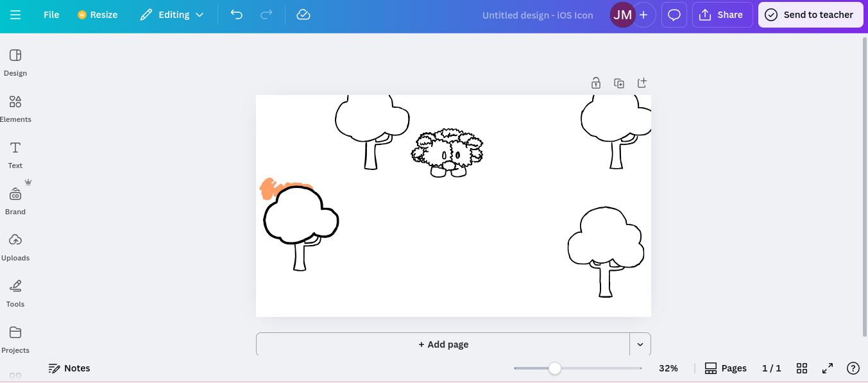Click the Share button

722,15
